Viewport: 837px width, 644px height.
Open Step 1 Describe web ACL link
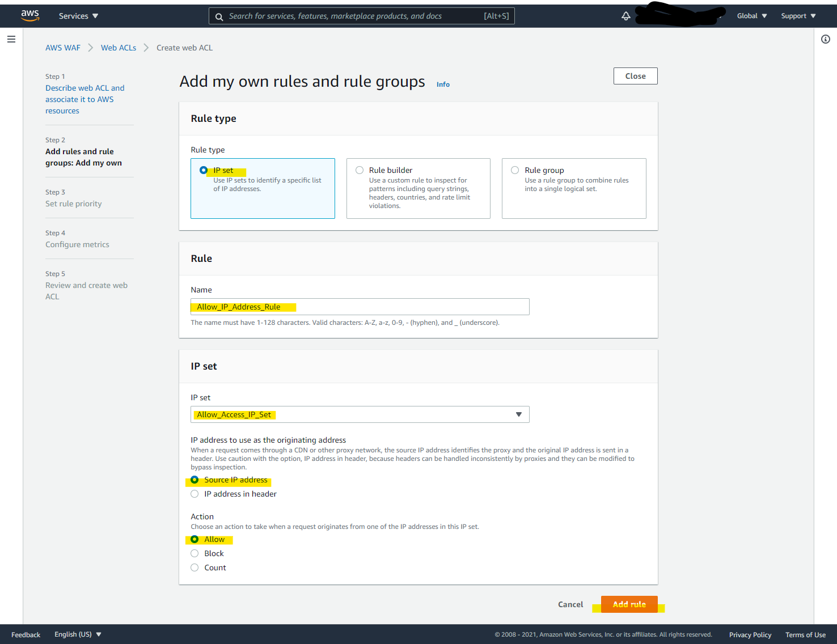click(x=85, y=99)
